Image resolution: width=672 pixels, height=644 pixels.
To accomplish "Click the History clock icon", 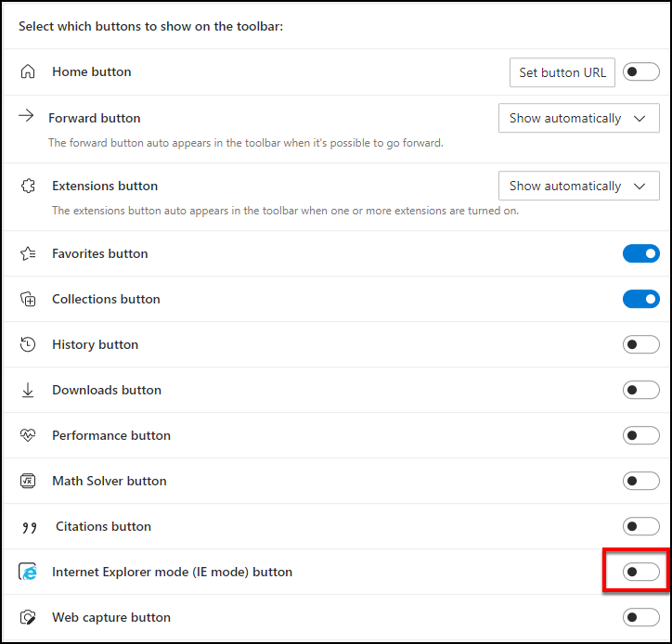I will pos(28,344).
